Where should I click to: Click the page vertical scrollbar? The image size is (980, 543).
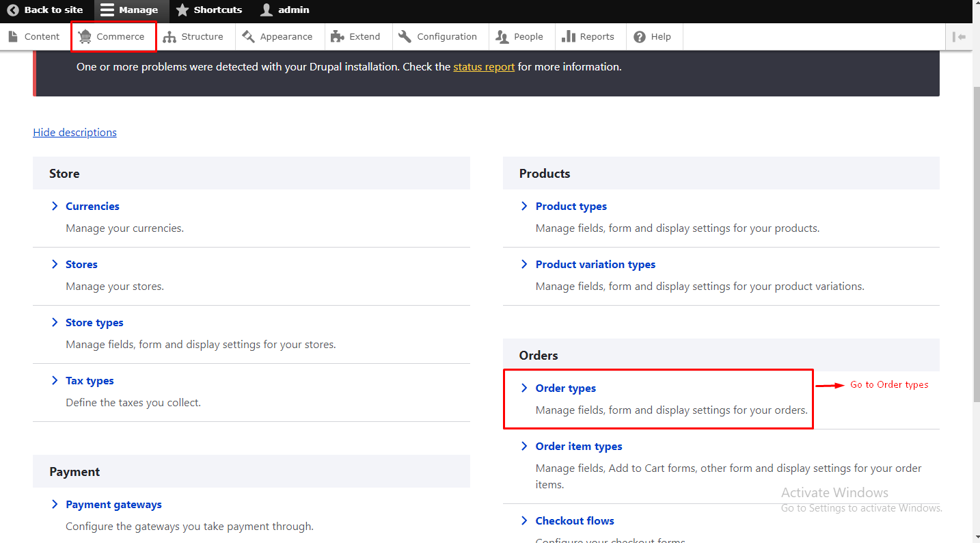coord(975,274)
